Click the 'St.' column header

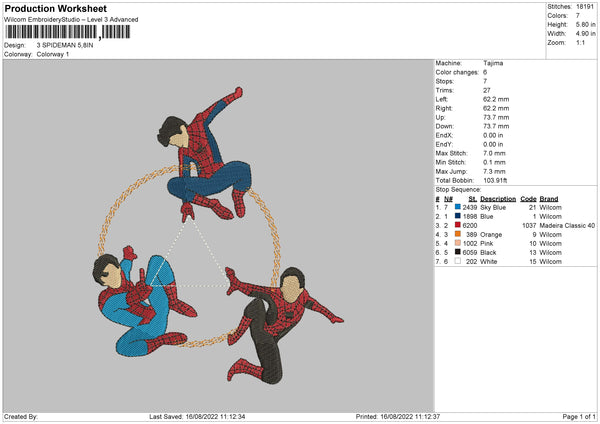(473, 199)
